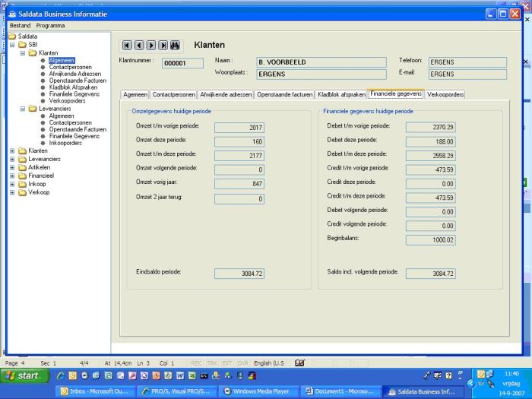Switch to the Verkooporders tab
The height and width of the screenshot is (399, 532).
click(445, 94)
